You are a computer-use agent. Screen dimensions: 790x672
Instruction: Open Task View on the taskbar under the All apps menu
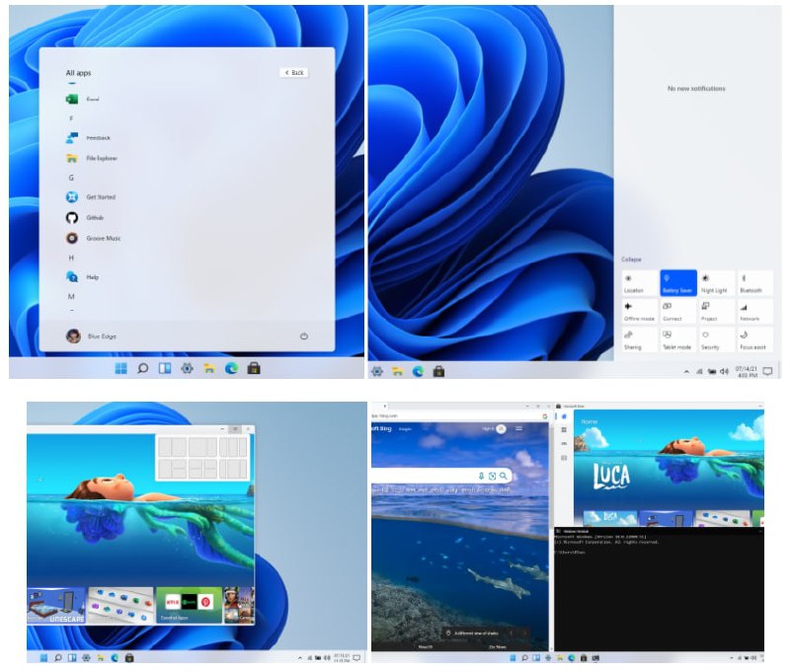pos(165,368)
